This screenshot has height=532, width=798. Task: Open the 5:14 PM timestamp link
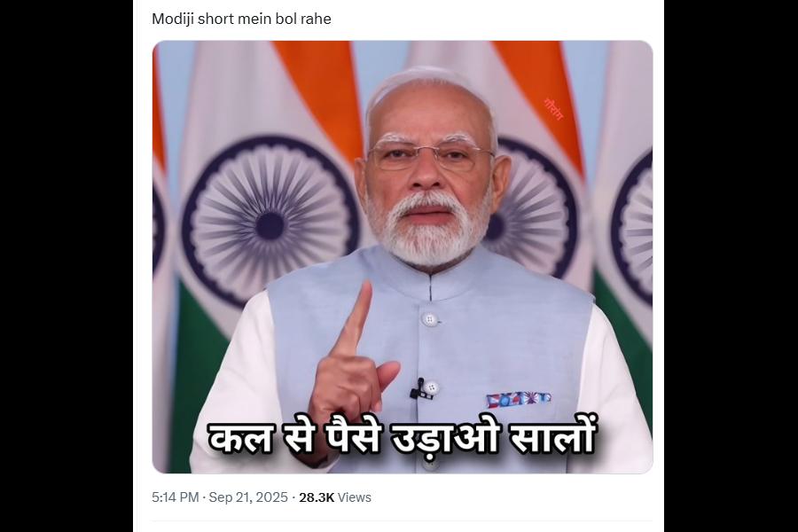click(x=175, y=497)
